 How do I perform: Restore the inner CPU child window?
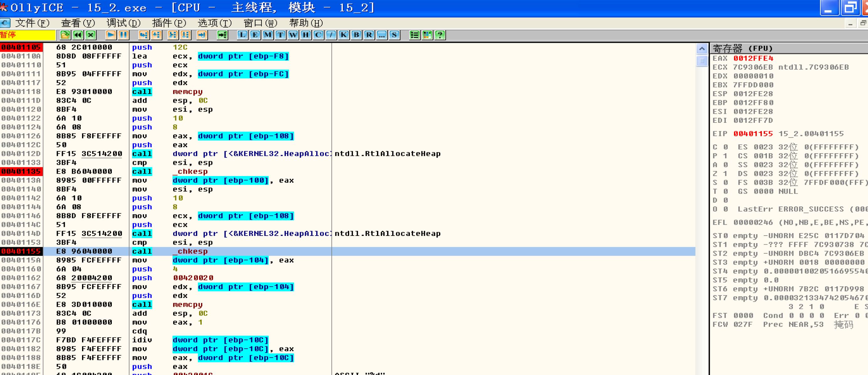click(x=863, y=23)
